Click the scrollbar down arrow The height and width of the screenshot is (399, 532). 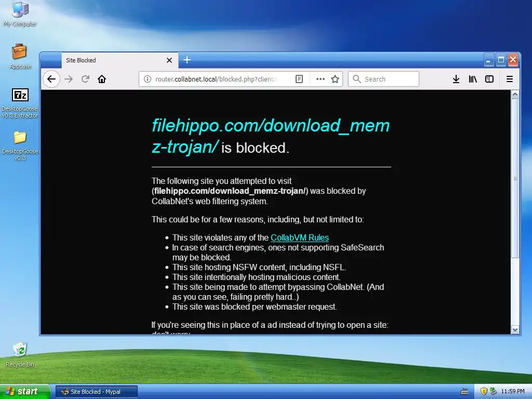tap(515, 330)
